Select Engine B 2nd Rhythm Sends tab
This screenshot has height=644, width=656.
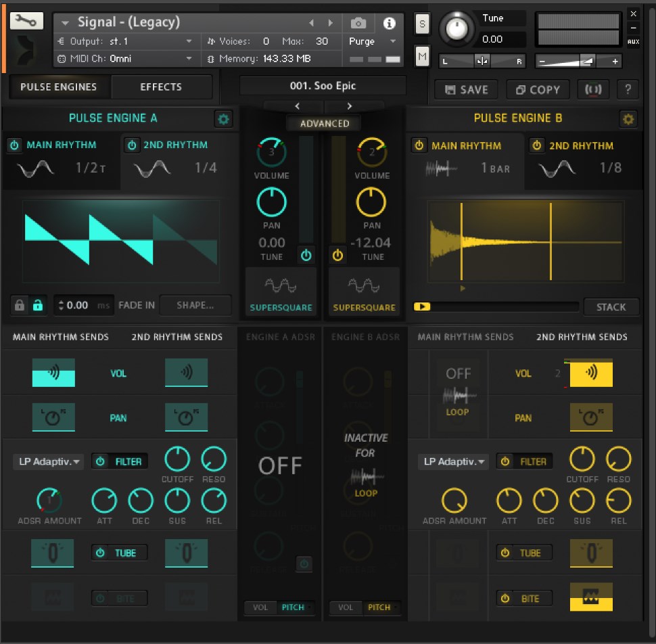[x=581, y=337]
